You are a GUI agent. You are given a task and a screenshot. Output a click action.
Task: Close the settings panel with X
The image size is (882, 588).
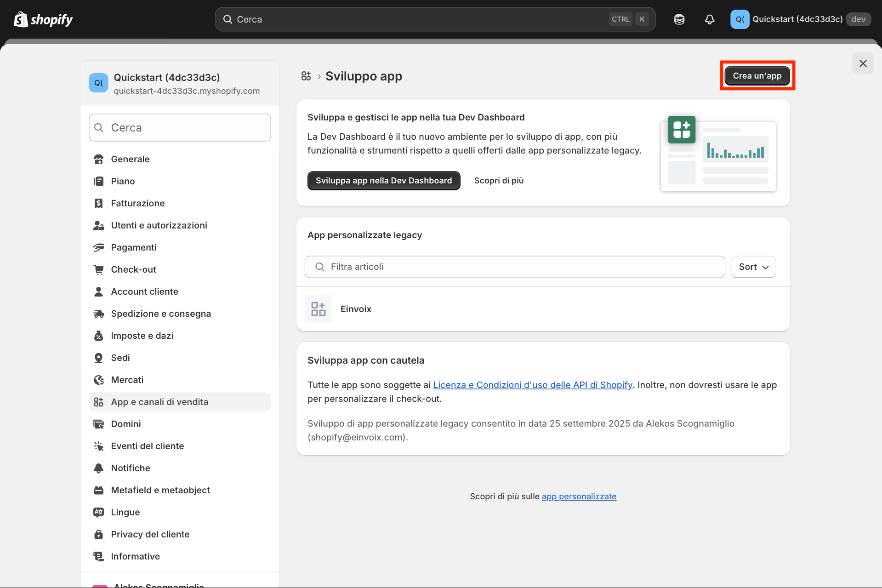tap(863, 63)
